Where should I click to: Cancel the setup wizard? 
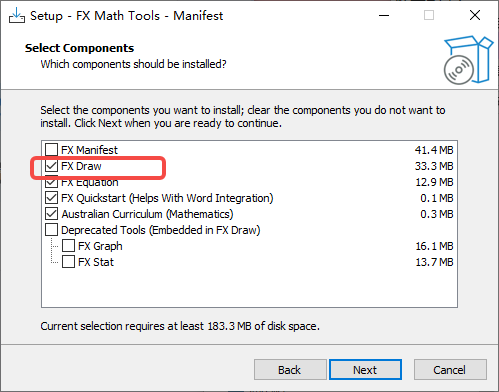point(450,370)
